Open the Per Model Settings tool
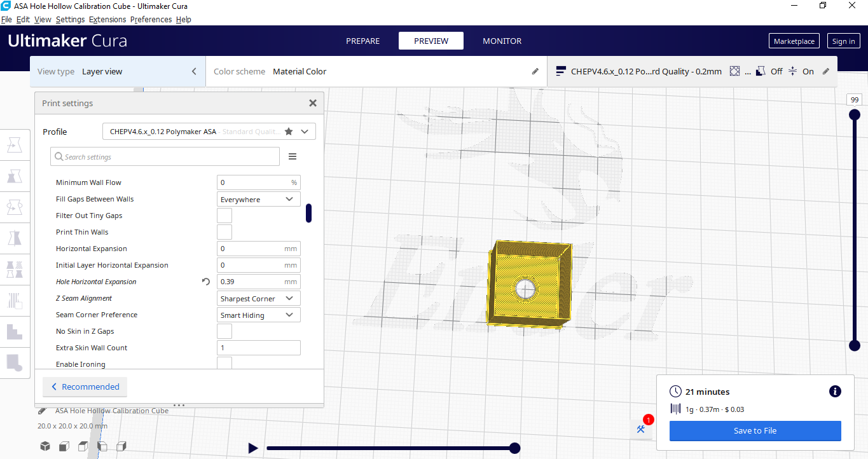Image resolution: width=868 pixels, height=459 pixels. click(15, 269)
